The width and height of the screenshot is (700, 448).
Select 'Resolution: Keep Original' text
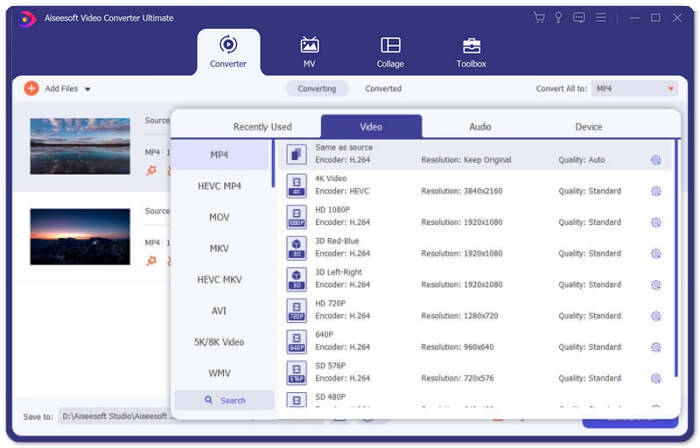pos(466,160)
